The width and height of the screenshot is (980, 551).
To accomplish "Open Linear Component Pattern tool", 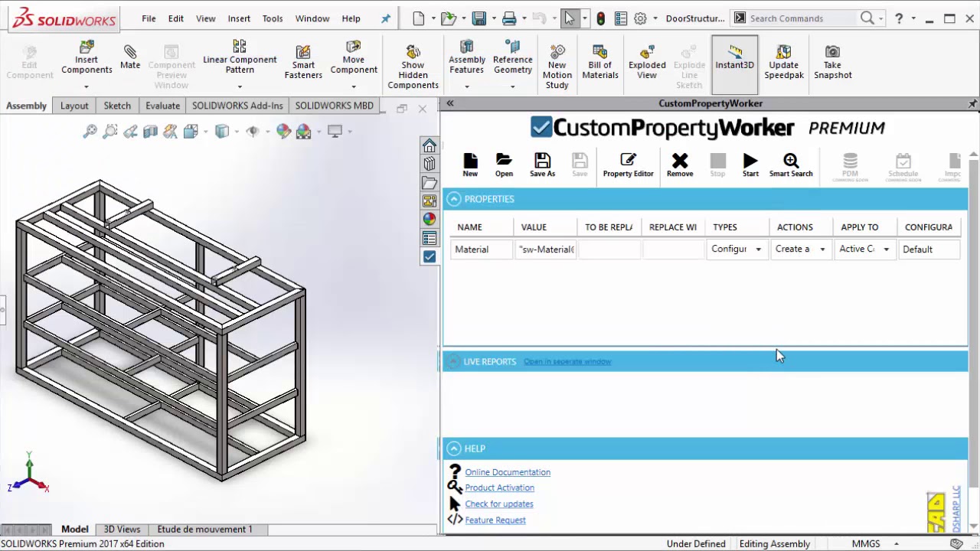I will click(240, 57).
